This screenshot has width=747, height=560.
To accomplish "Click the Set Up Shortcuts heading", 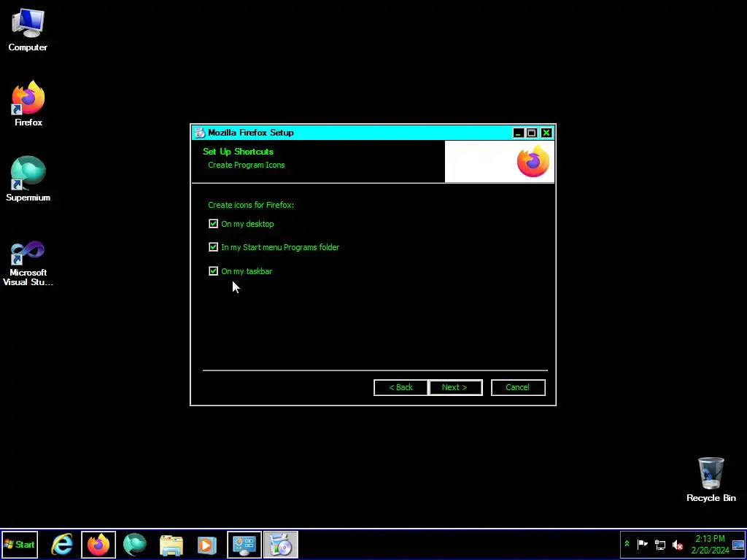I will tap(239, 152).
